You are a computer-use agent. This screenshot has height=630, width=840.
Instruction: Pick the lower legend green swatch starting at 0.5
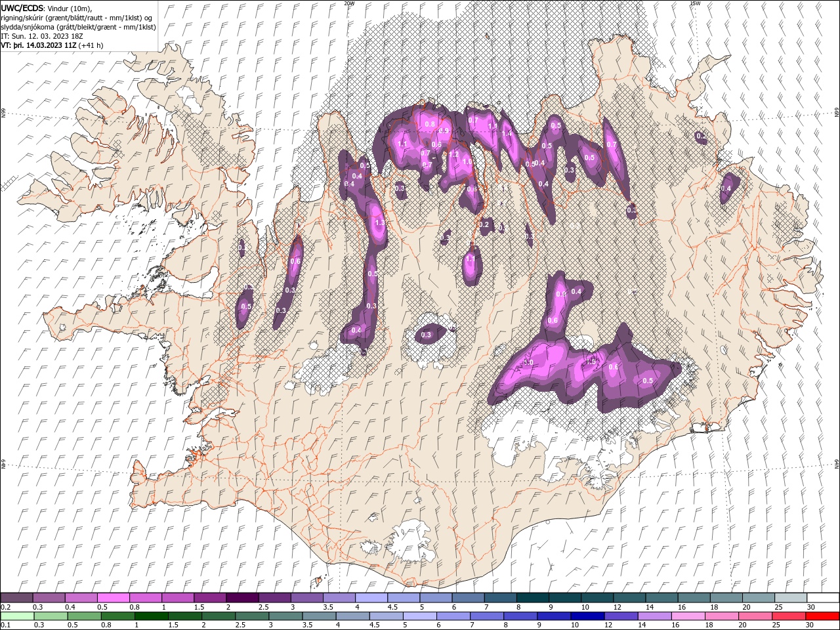click(x=83, y=616)
